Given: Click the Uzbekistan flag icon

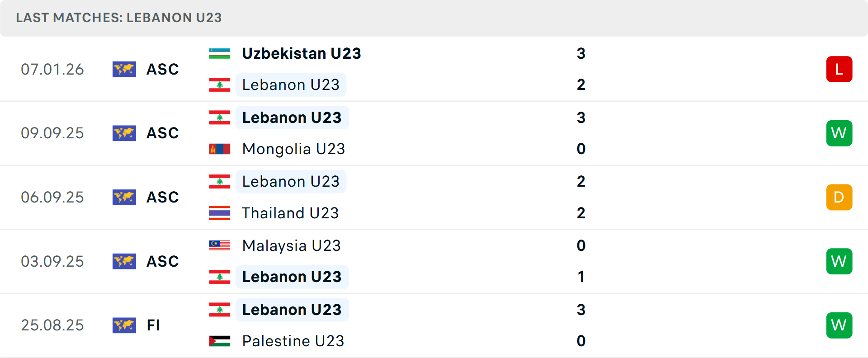Looking at the screenshot, I should click(220, 53).
